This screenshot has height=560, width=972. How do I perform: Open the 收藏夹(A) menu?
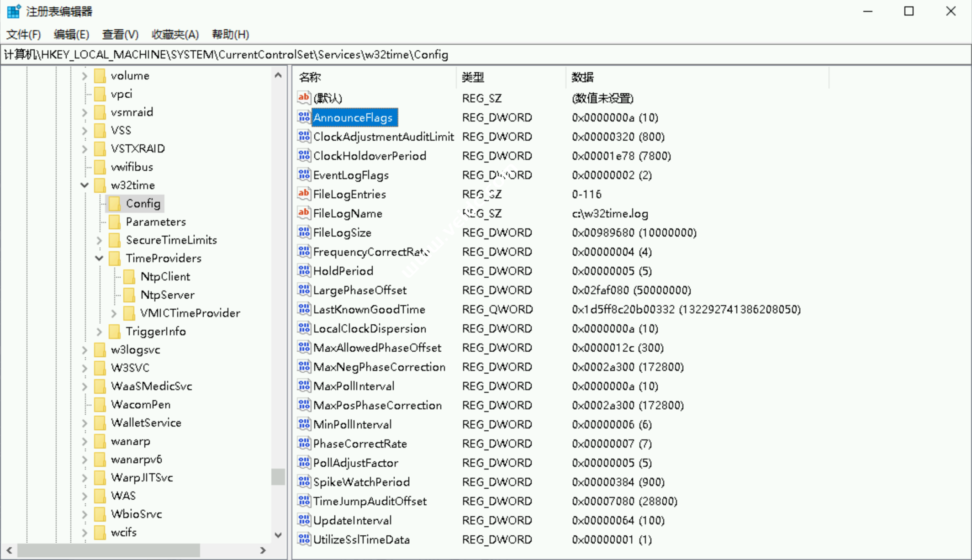pyautogui.click(x=175, y=34)
